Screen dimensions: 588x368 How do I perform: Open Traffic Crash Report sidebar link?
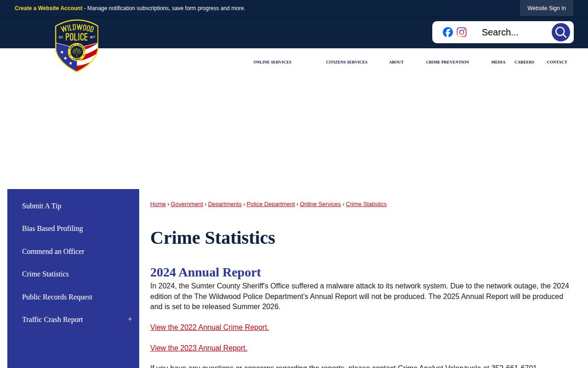pos(52,320)
